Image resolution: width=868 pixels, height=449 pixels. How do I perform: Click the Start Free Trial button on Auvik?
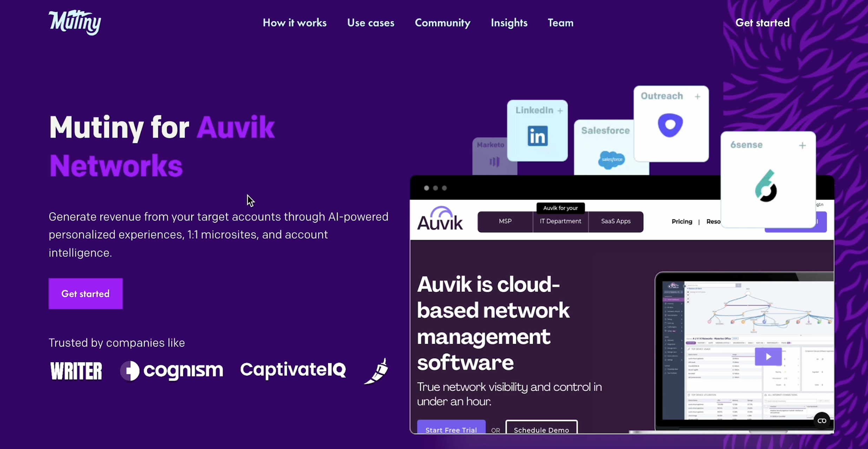(451, 429)
